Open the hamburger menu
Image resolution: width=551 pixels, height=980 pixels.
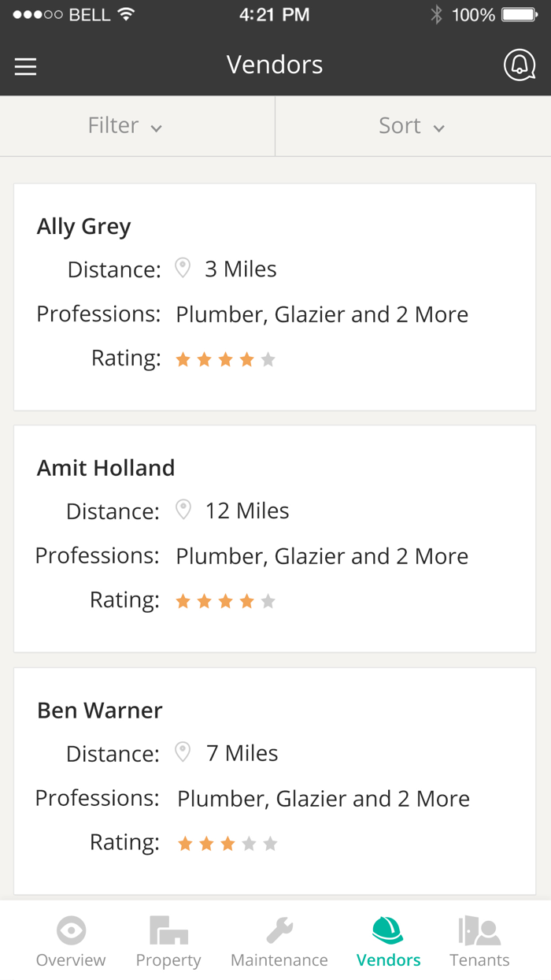[26, 66]
